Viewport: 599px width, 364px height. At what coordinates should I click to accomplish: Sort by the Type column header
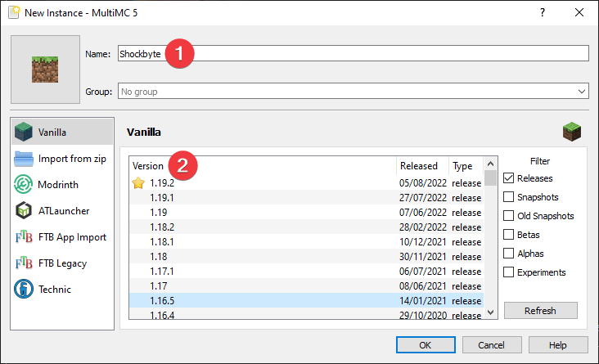coord(466,166)
